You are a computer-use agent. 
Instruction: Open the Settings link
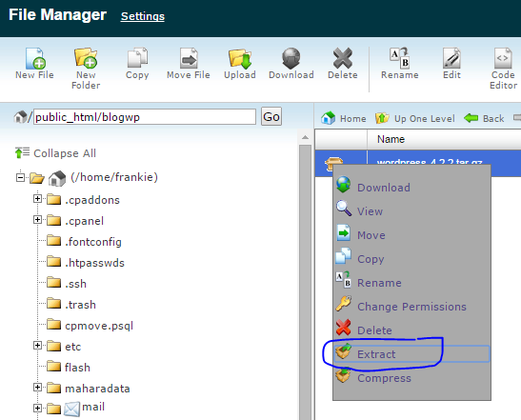(x=143, y=16)
